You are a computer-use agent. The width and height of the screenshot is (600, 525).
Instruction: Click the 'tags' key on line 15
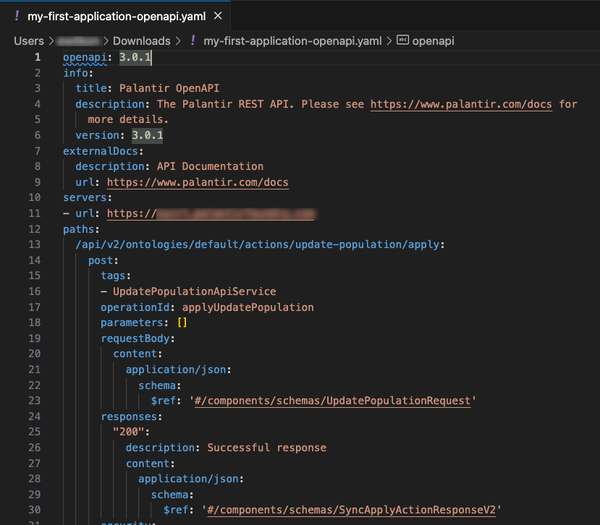click(113, 276)
